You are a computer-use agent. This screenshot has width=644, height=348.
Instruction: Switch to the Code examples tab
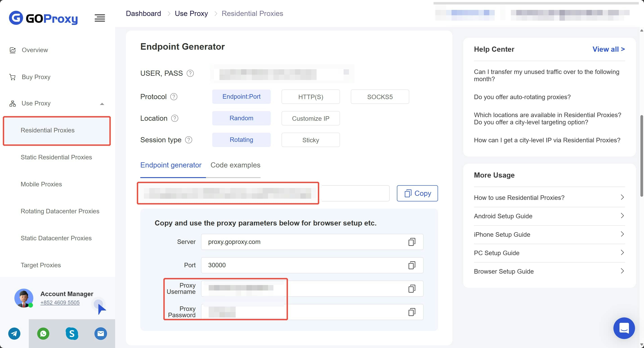tap(235, 165)
